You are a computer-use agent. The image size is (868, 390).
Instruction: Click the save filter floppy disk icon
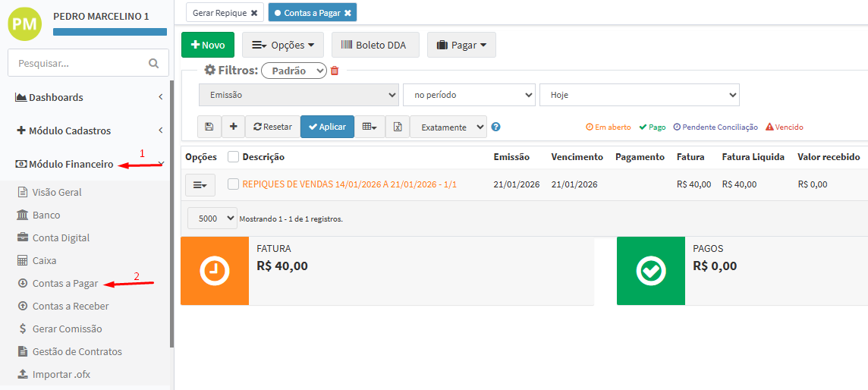coord(209,127)
